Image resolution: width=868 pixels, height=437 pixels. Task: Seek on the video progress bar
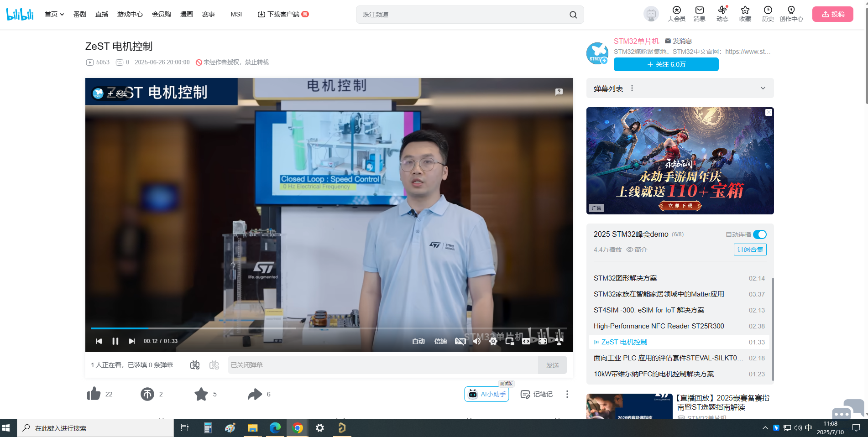click(329, 328)
